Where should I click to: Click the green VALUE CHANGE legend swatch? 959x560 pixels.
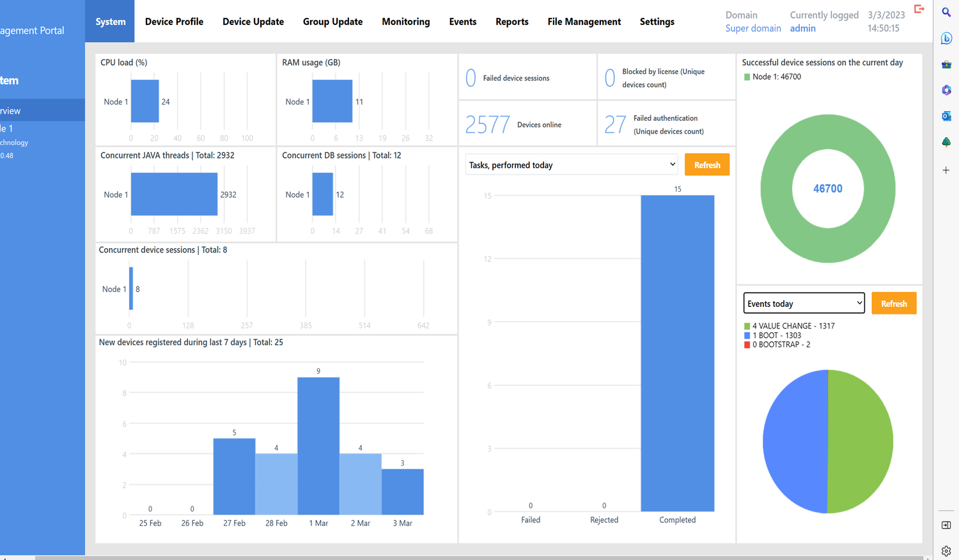click(x=747, y=326)
